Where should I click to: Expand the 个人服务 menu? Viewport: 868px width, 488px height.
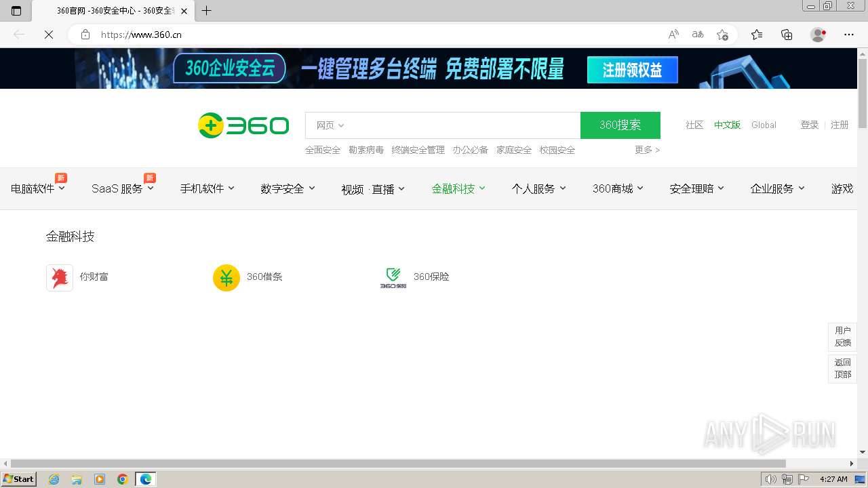[538, 188]
